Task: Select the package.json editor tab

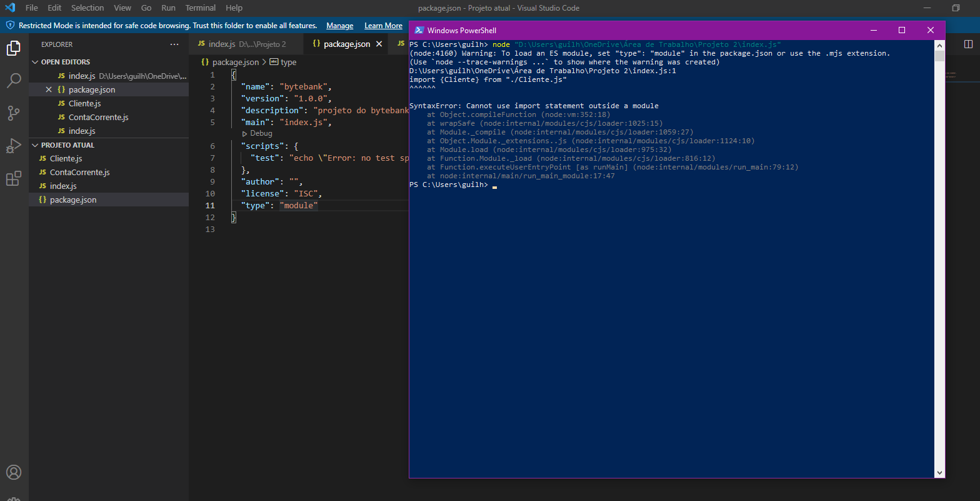Action: click(345, 44)
